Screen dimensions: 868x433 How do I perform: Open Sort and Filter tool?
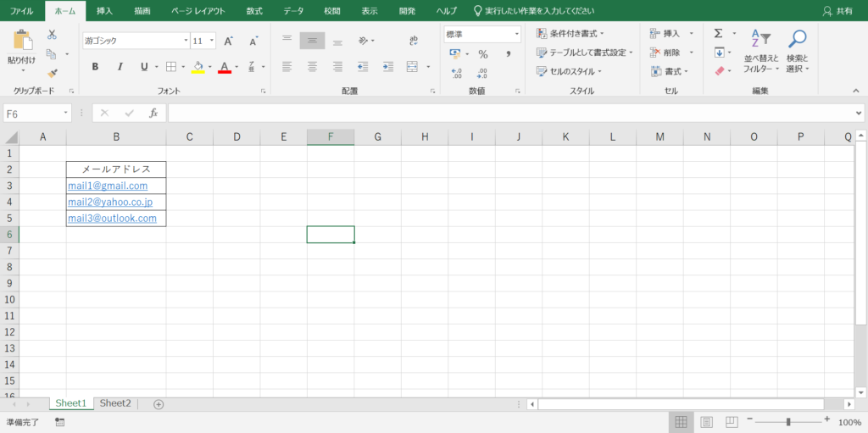pyautogui.click(x=760, y=51)
